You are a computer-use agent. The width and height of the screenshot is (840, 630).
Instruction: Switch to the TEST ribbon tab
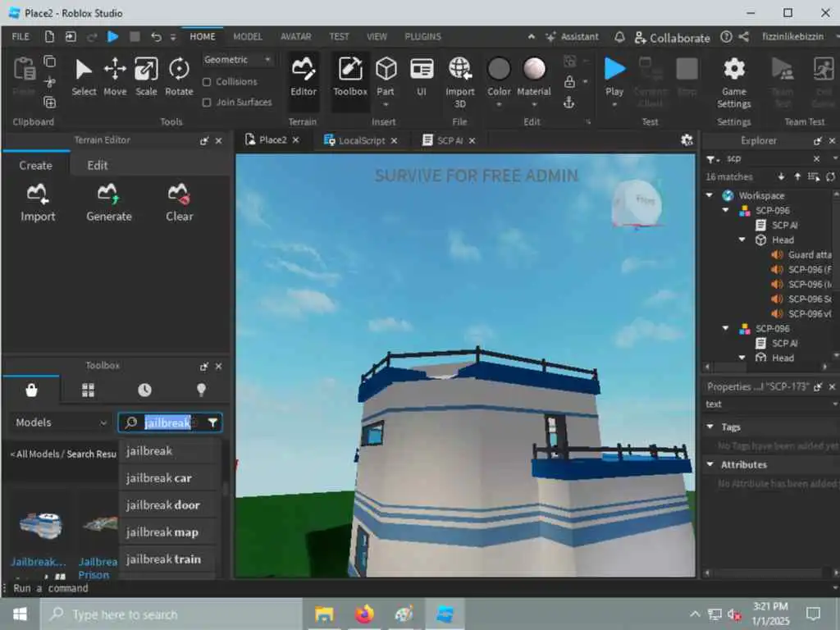tap(339, 37)
